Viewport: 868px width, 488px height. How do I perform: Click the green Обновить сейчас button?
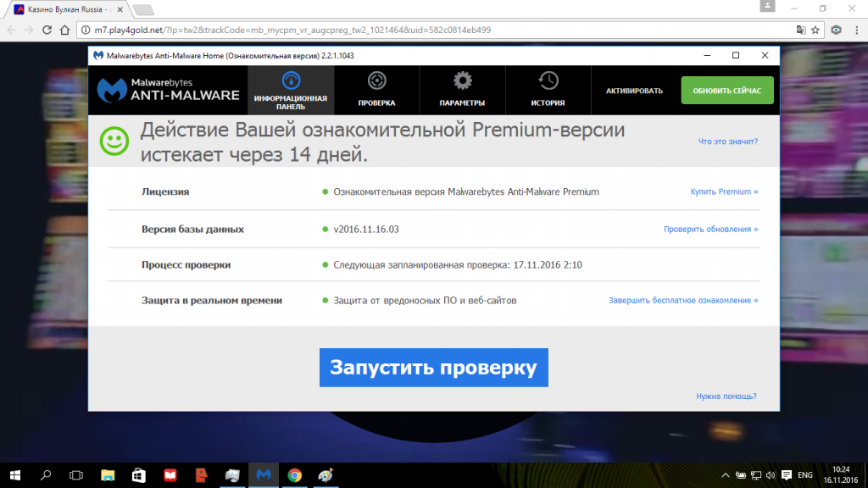[x=726, y=91]
